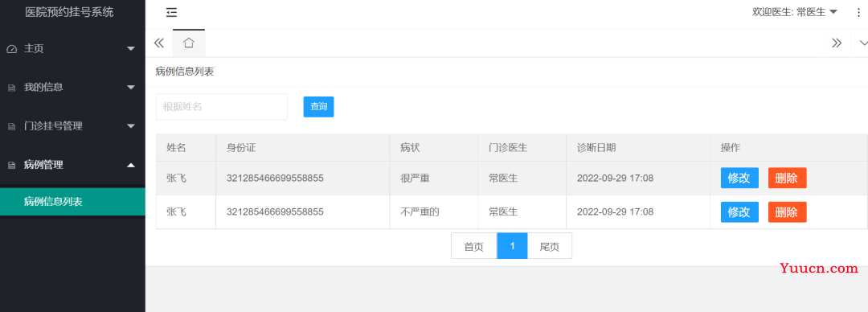Click 常医生 in the 不严重的 row
Screen dimensions: 868x312
[x=502, y=211]
